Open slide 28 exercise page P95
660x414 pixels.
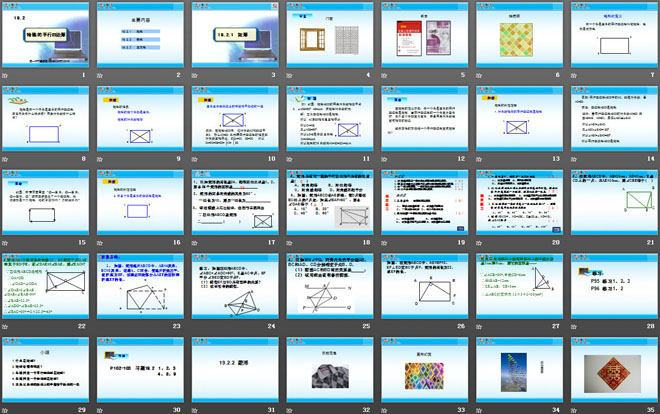(611, 297)
